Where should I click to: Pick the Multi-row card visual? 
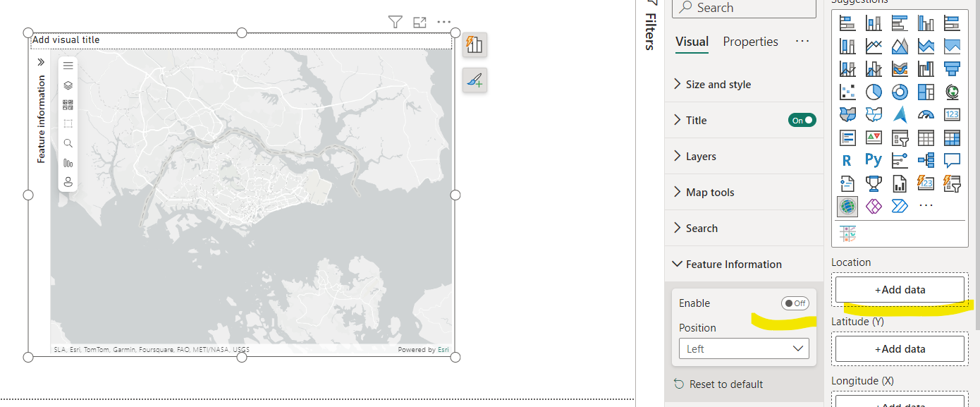(847, 138)
